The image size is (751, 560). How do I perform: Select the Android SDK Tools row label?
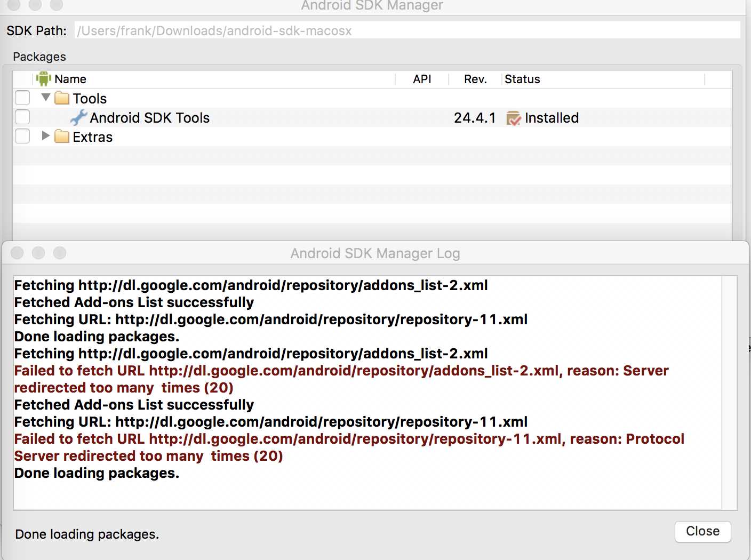150,118
